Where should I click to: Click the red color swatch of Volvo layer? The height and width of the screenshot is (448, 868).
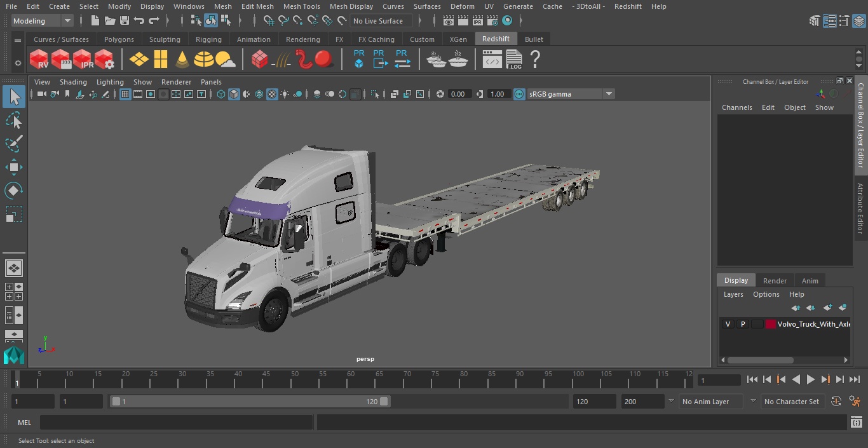coord(771,324)
